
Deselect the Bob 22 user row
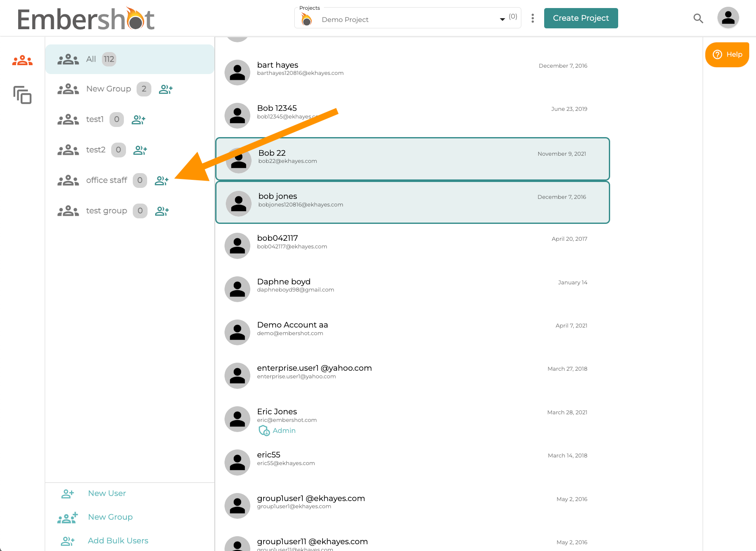click(413, 159)
